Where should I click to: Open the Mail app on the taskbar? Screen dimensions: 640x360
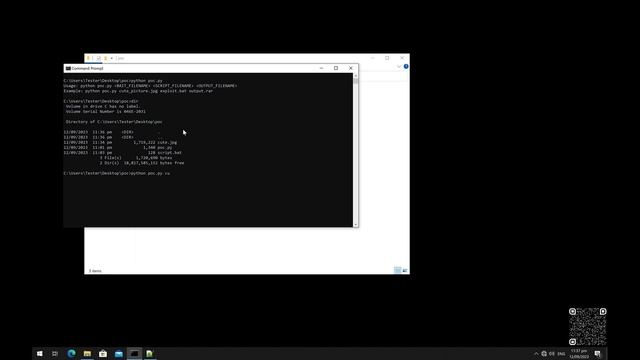(x=119, y=353)
